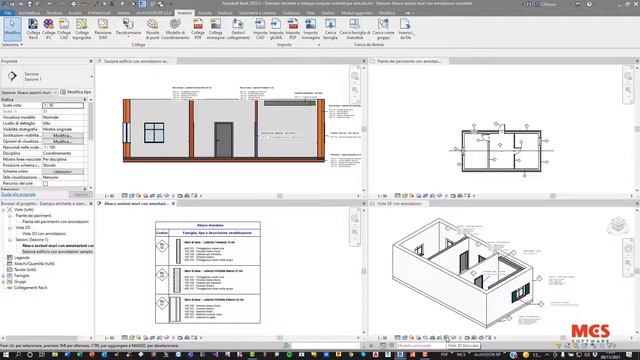This screenshot has height=360, width=640.
Task: Open the File ribbon tab
Action: point(8,13)
